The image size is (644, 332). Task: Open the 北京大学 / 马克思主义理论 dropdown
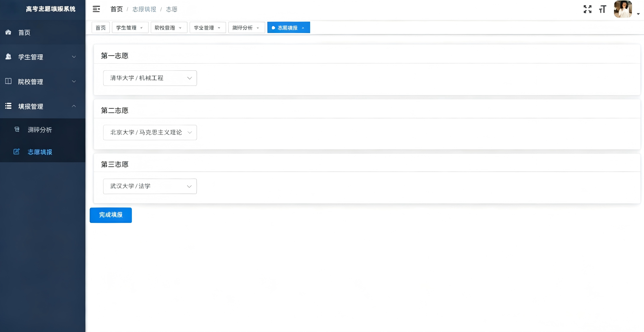(150, 132)
